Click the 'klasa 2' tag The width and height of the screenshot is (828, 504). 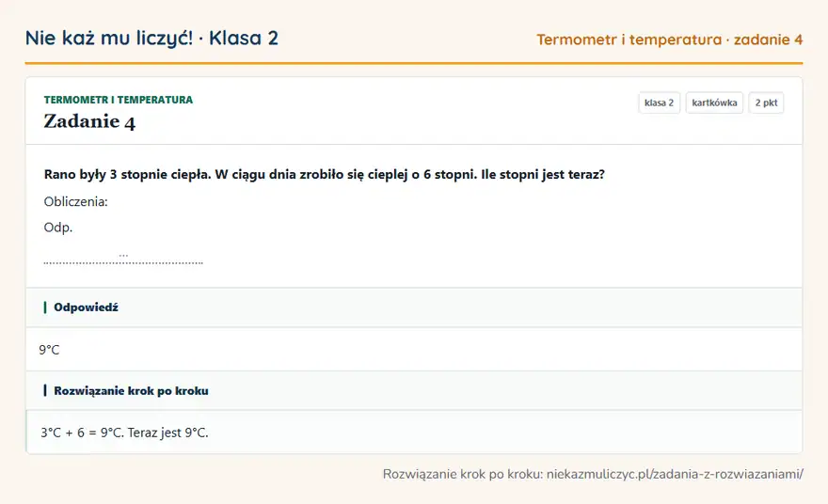point(659,102)
